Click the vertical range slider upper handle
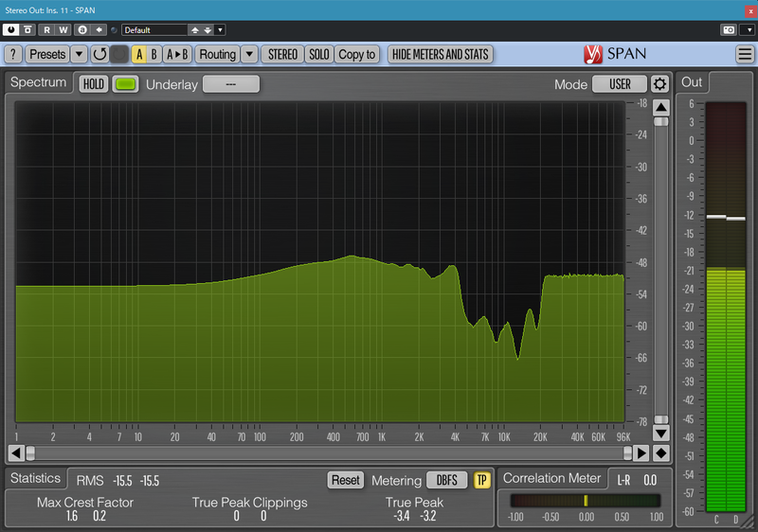 coord(660,122)
